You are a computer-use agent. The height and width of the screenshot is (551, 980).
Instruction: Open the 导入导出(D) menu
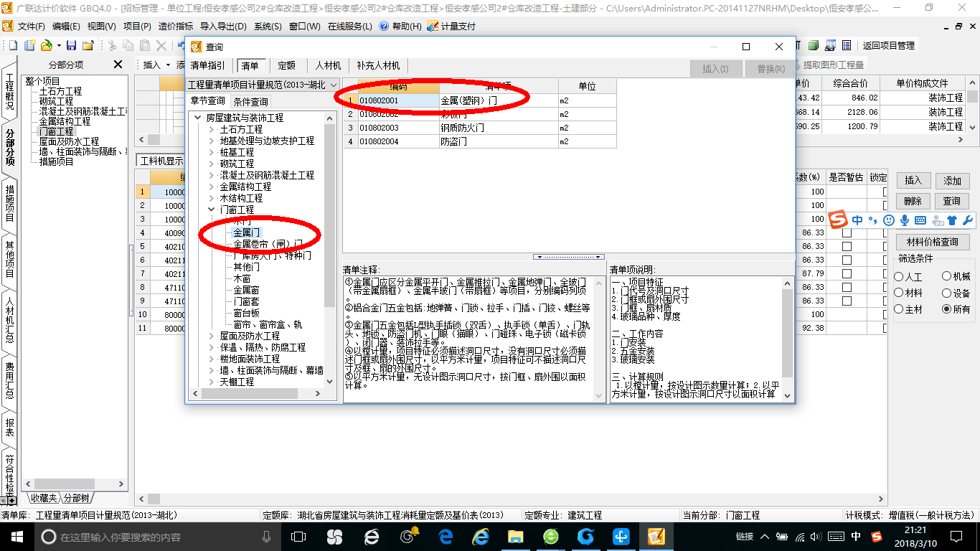[222, 27]
